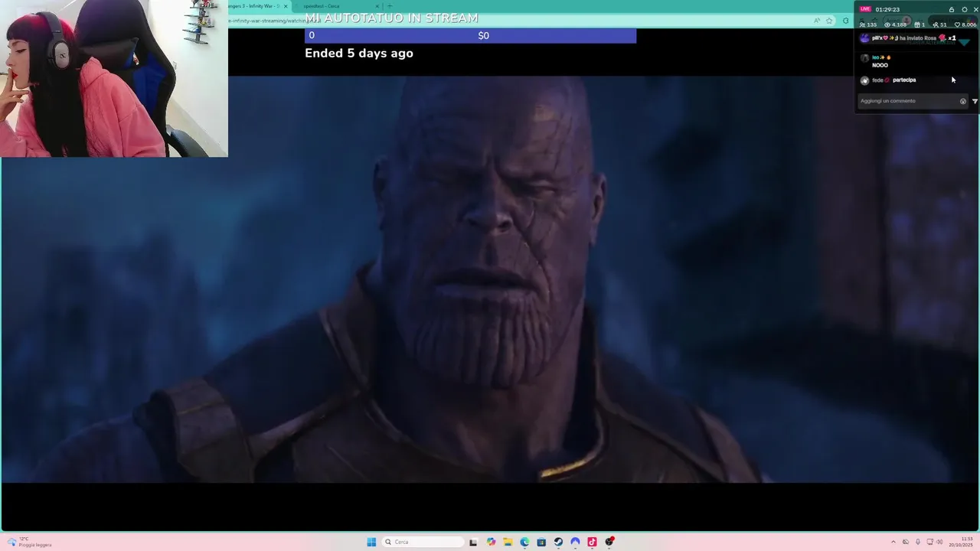980x551 pixels.
Task: Bookmark the page with the star icon
Action: (x=829, y=21)
